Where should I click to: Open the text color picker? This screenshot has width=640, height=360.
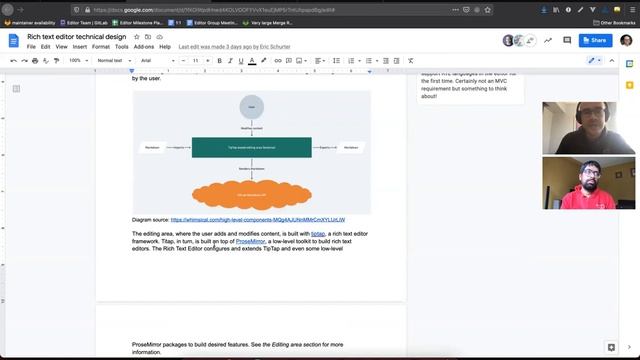tap(252, 61)
